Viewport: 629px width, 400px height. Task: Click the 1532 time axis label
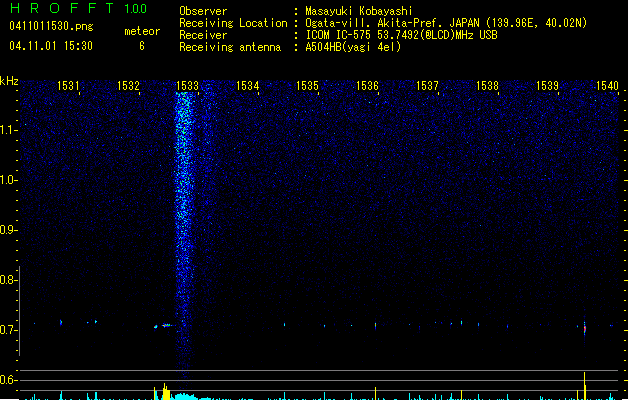128,85
